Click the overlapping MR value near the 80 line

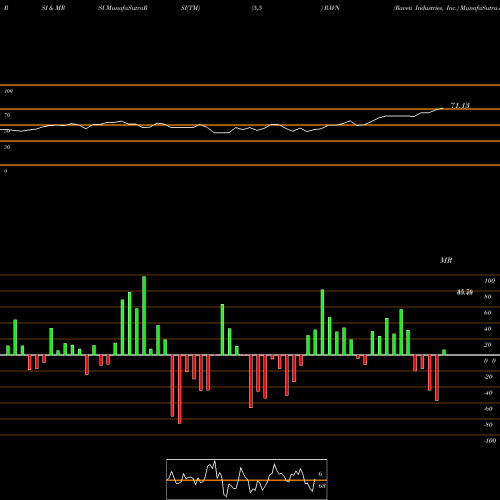(465, 293)
